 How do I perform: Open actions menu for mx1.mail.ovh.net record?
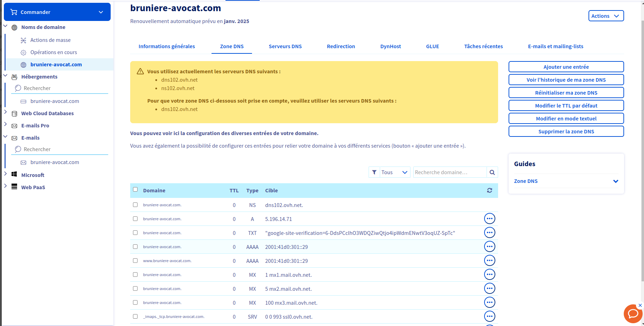[x=489, y=275]
